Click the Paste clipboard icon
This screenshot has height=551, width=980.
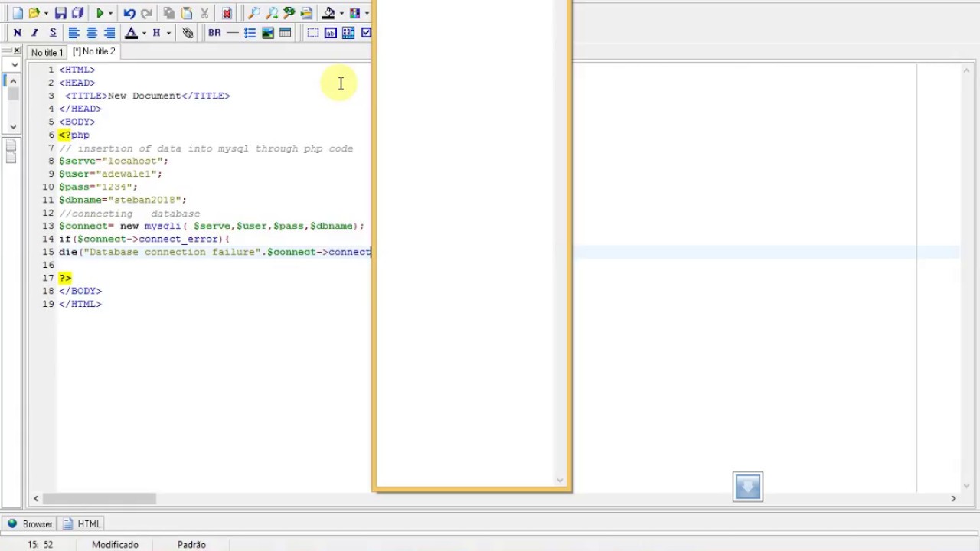click(187, 13)
